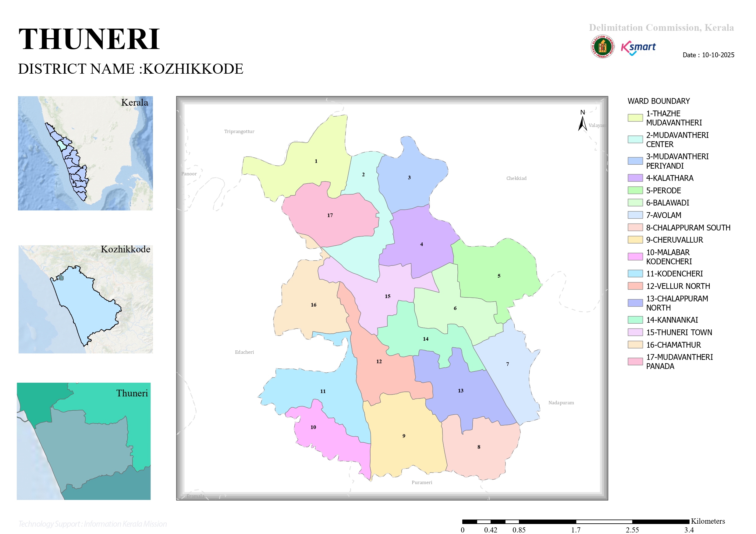Select ward 13 region label on map

[461, 391]
